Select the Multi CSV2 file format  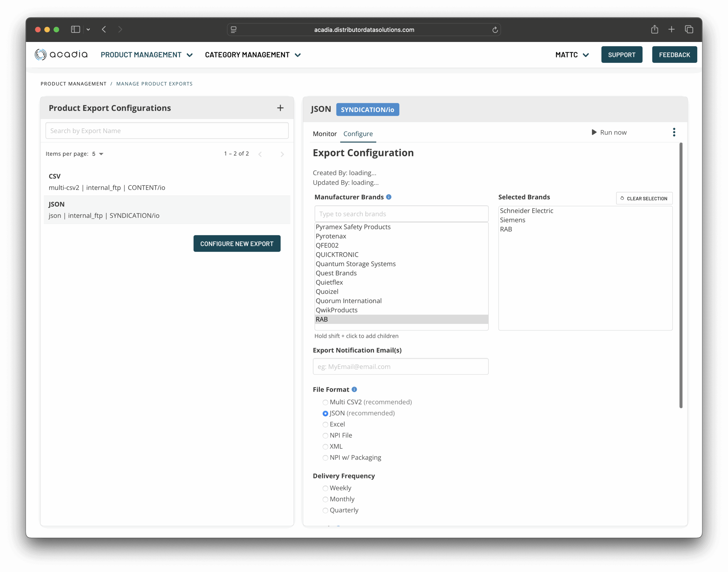click(x=325, y=402)
